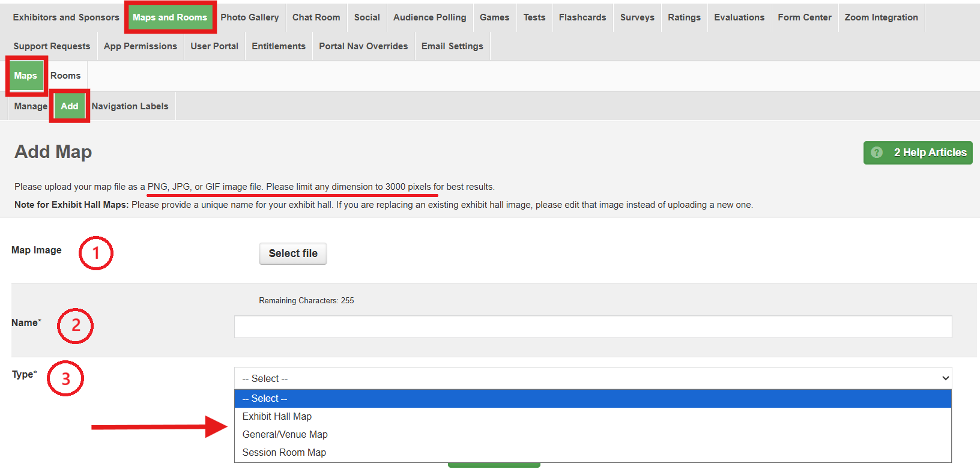980x472 pixels.
Task: Open the Zoom Integration section
Action: [x=881, y=17]
